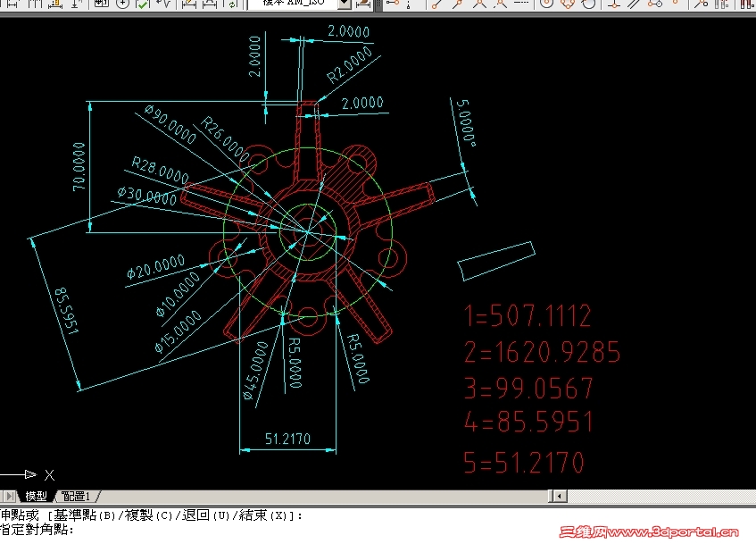Select the ø30.0000 dimension text

tap(147, 195)
